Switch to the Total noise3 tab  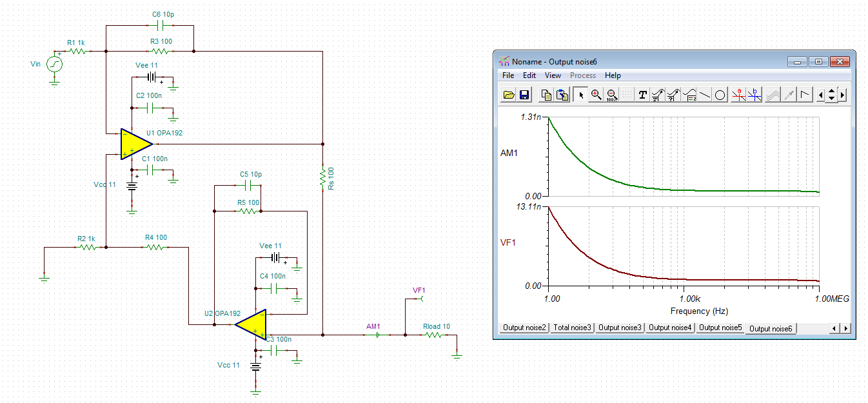coord(573,328)
